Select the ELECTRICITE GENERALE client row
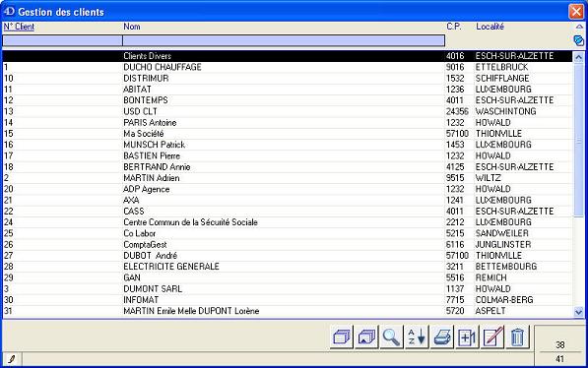This screenshot has height=368, width=588. coord(288,267)
